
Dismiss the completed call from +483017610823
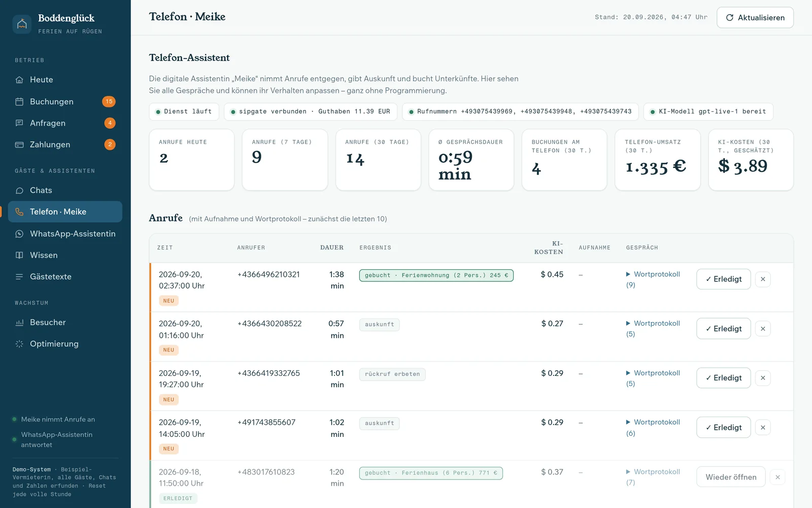(x=777, y=477)
